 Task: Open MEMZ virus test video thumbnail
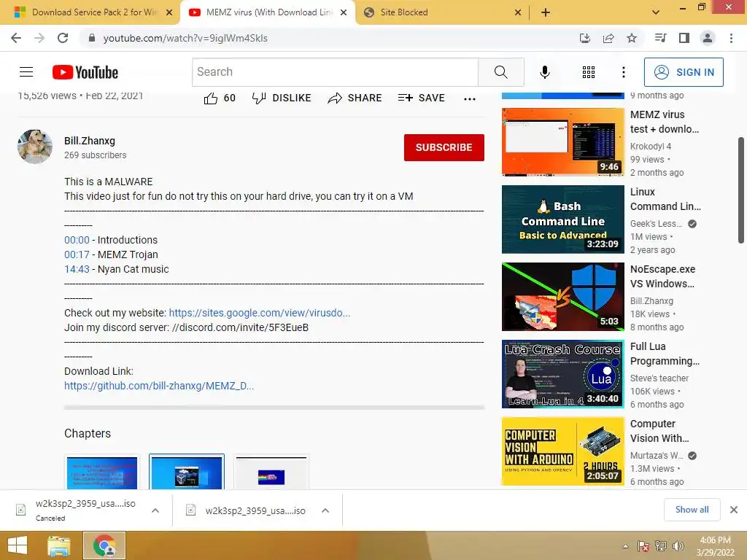point(562,142)
